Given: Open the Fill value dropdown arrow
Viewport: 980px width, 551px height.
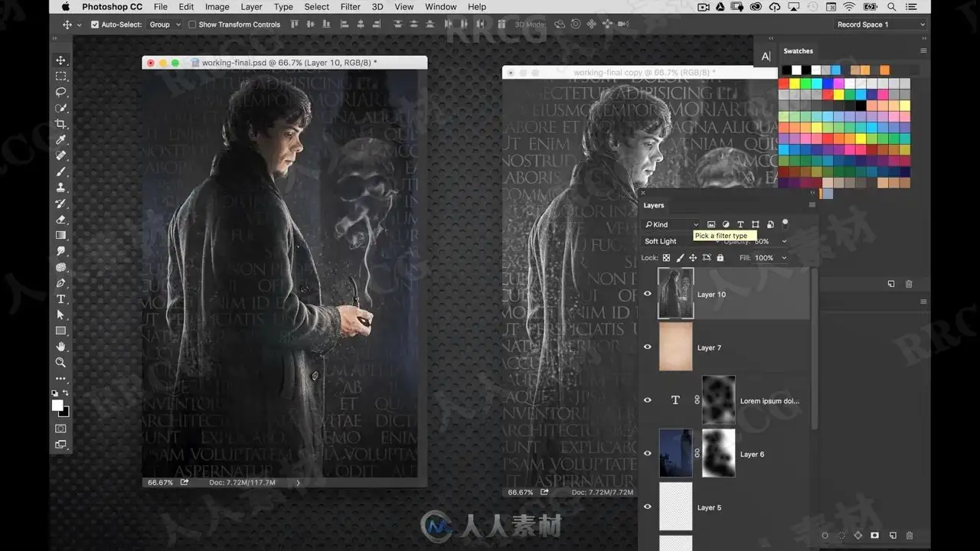Looking at the screenshot, I should (784, 258).
